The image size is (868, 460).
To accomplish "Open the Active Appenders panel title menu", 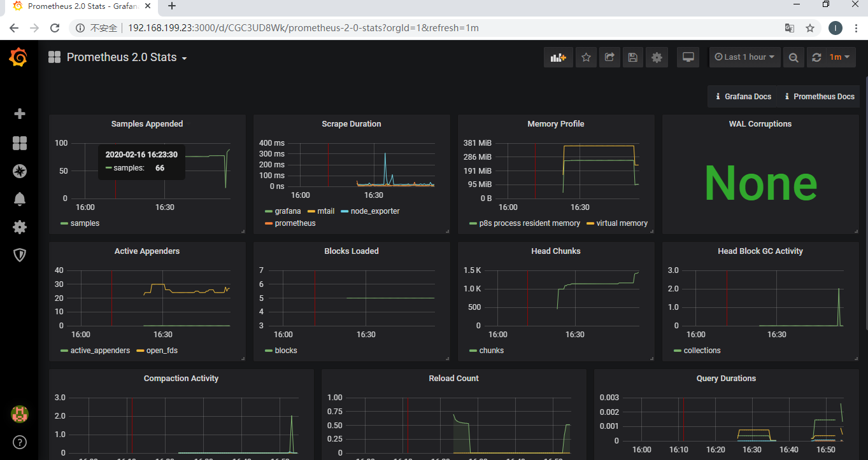I will point(147,251).
